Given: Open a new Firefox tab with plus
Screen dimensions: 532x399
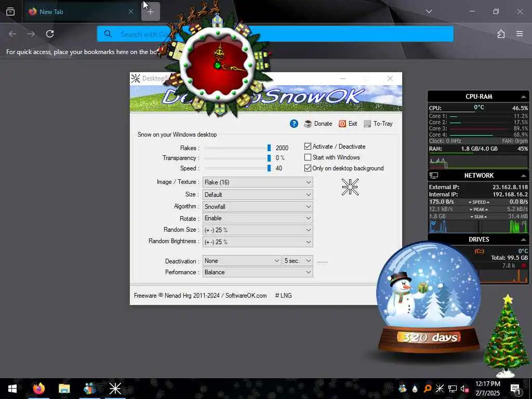Looking at the screenshot, I should [x=150, y=11].
